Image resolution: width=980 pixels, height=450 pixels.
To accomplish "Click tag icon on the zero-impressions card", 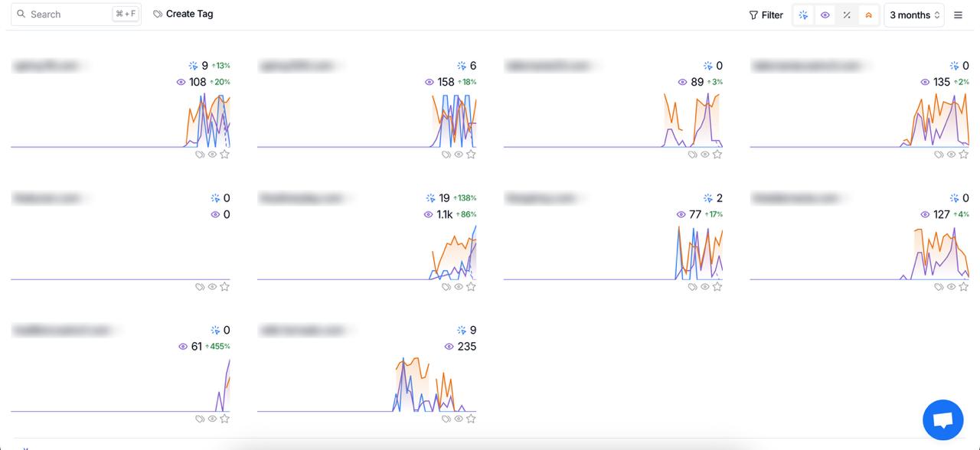I will 200,287.
